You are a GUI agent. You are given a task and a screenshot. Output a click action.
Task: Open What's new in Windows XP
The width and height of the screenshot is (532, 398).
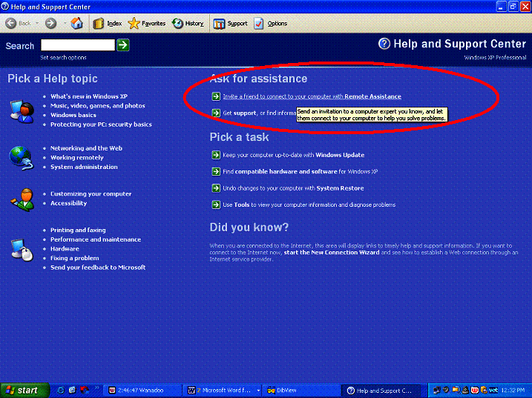89,96
